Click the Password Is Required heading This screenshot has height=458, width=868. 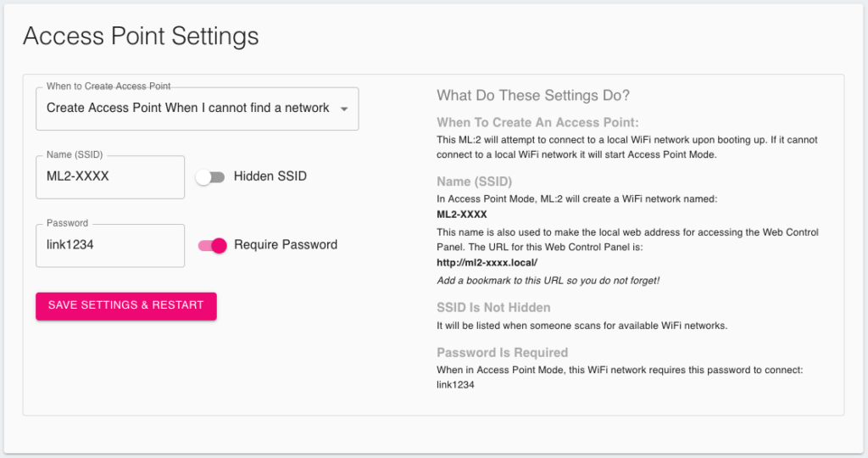tap(502, 353)
